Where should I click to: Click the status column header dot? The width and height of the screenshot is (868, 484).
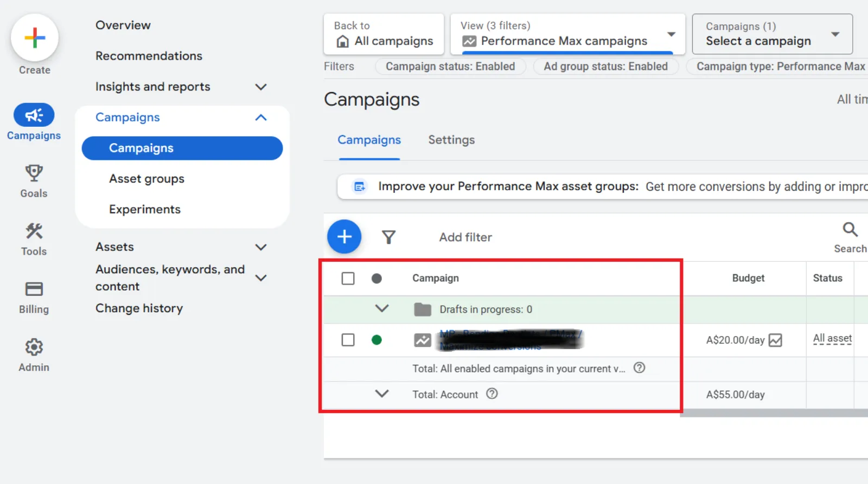click(x=376, y=279)
